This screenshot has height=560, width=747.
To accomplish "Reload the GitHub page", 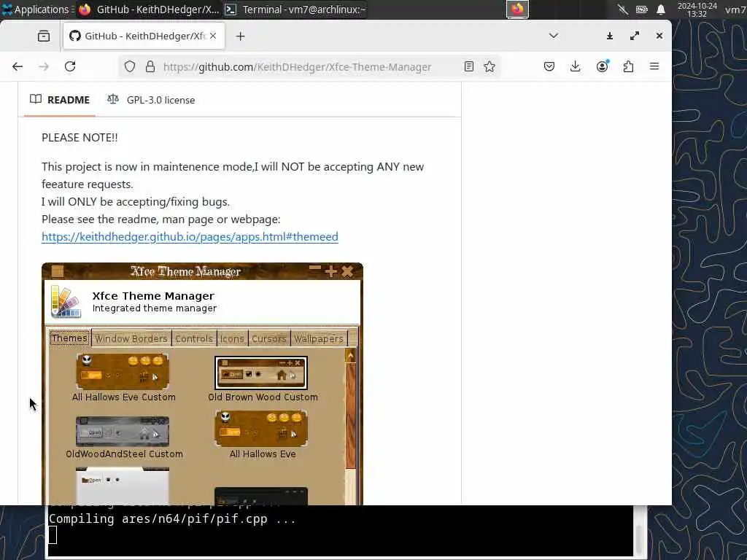I will pyautogui.click(x=70, y=66).
